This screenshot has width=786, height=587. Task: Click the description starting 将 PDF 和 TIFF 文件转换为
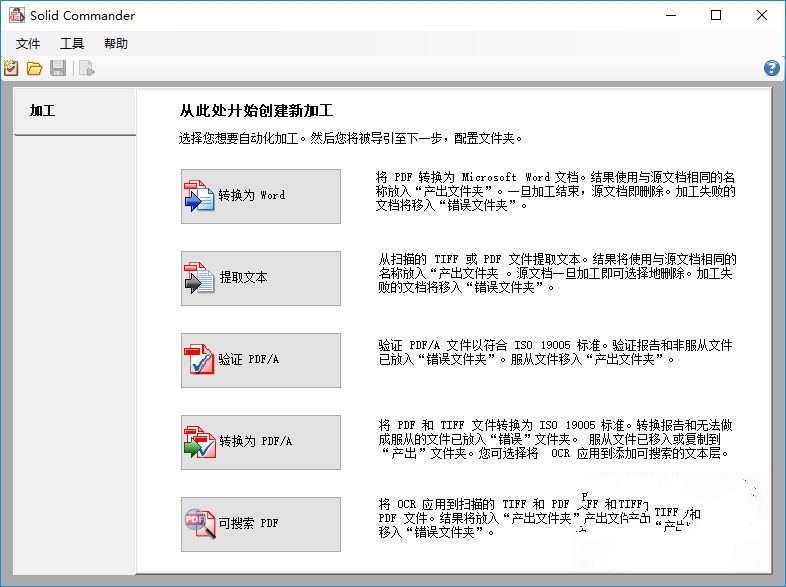click(555, 440)
